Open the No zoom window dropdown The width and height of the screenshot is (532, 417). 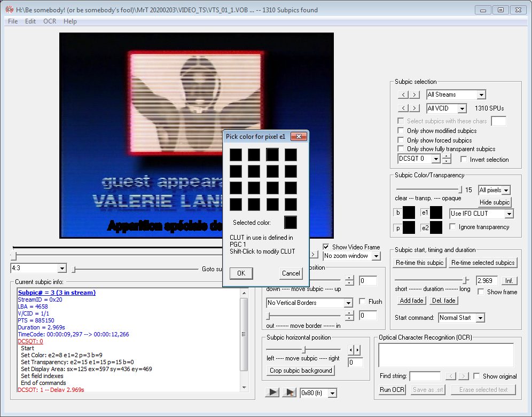[376, 256]
